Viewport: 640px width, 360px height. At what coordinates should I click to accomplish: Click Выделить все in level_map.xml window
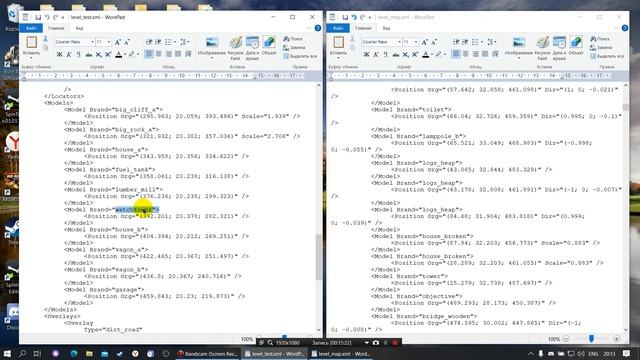click(607, 56)
